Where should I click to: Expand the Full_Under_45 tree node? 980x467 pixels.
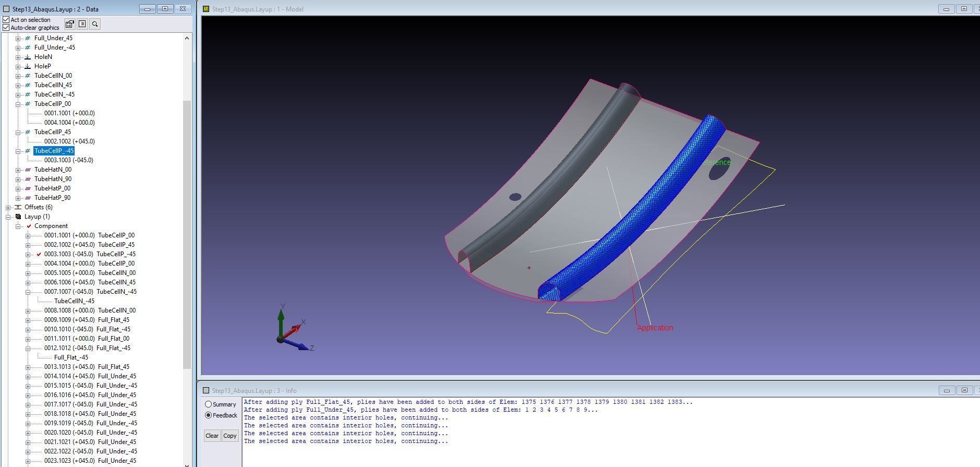pyautogui.click(x=18, y=38)
